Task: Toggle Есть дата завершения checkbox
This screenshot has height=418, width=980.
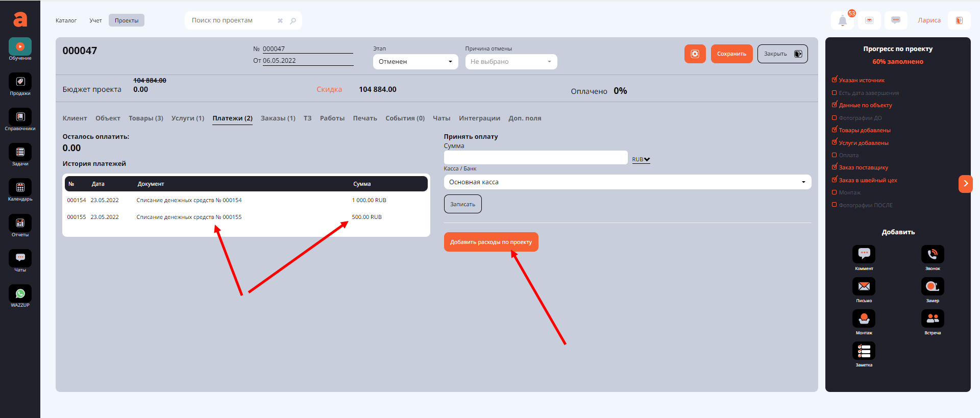Action: [x=835, y=93]
